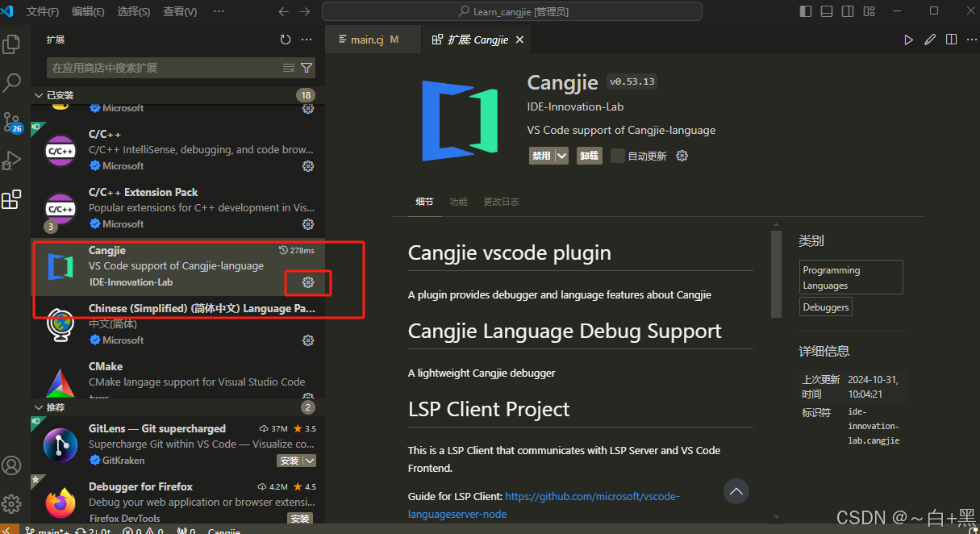Open the dropdown arrow beside 禁用 button

[x=562, y=156]
